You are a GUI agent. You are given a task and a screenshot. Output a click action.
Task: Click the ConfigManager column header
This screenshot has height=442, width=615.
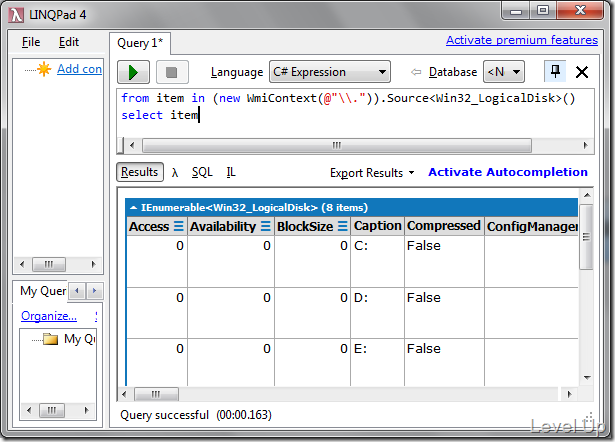click(x=532, y=226)
